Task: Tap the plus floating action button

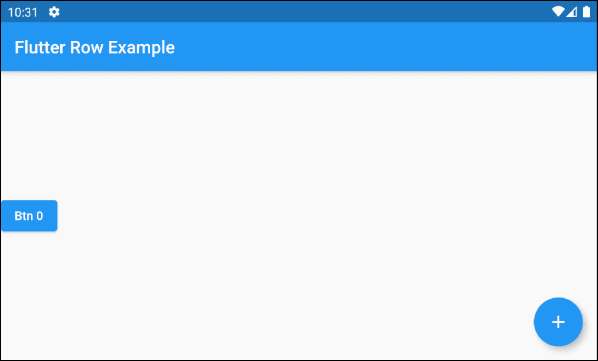Action: click(x=558, y=322)
